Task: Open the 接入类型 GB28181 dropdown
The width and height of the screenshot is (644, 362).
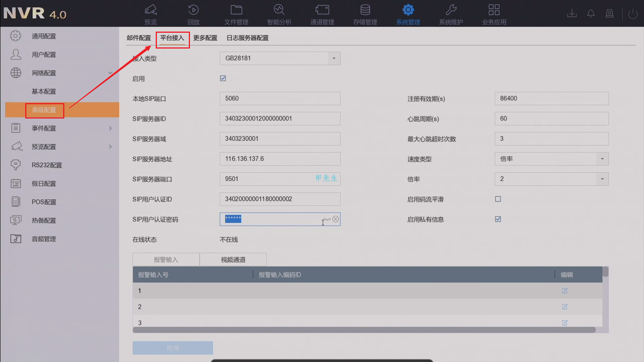Action: 333,58
